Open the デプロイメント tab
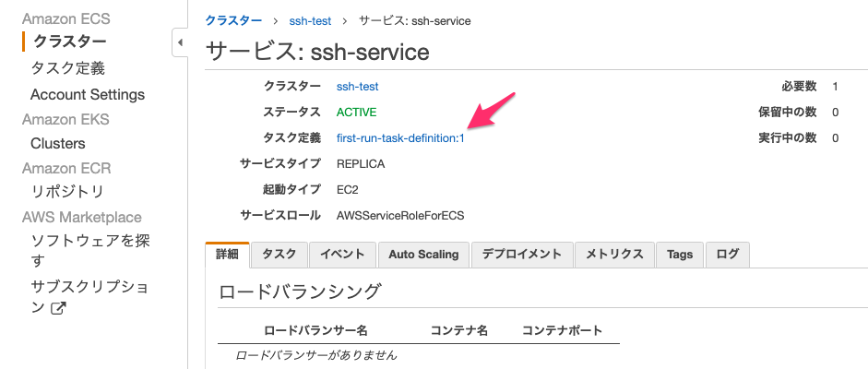The image size is (868, 369). coord(522,255)
